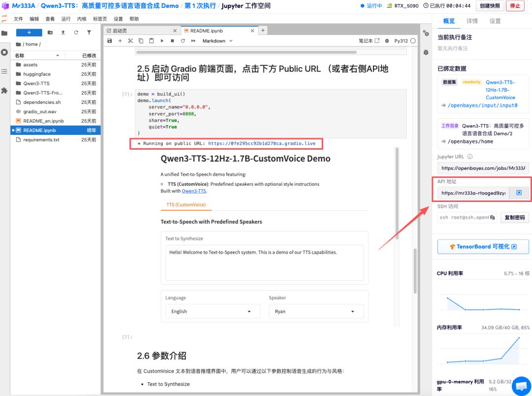The height and width of the screenshot is (396, 532).
Task: Sort files by 名称 column header
Action: 37,55
